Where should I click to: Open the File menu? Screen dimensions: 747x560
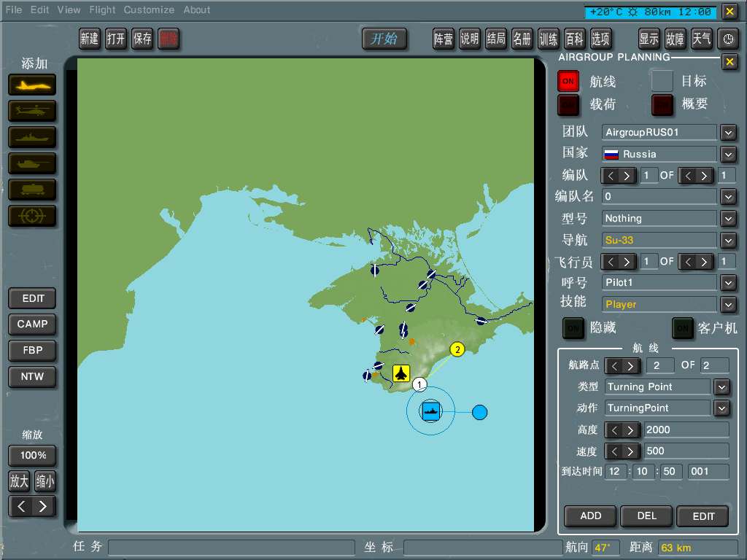(14, 10)
